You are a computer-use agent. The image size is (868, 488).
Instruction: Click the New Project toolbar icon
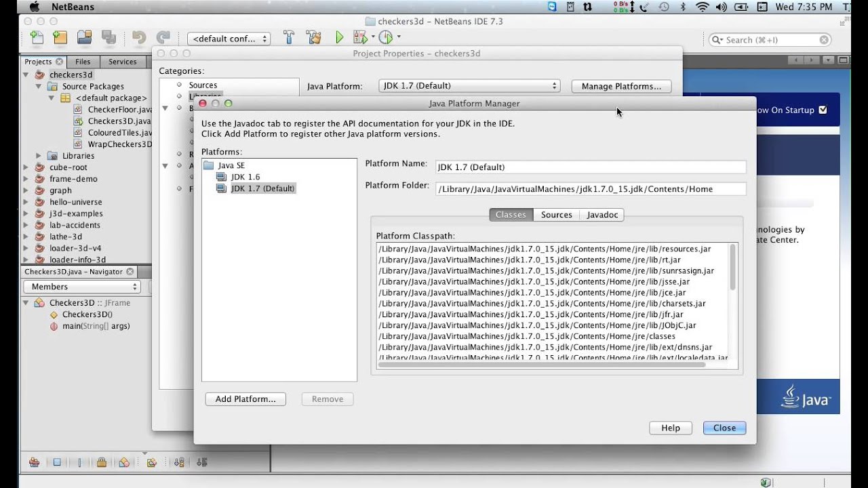60,38
